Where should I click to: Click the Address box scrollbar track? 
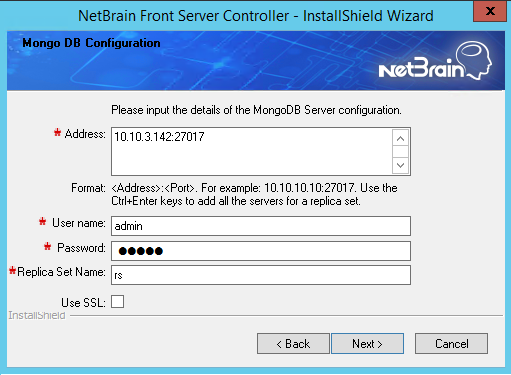point(401,152)
